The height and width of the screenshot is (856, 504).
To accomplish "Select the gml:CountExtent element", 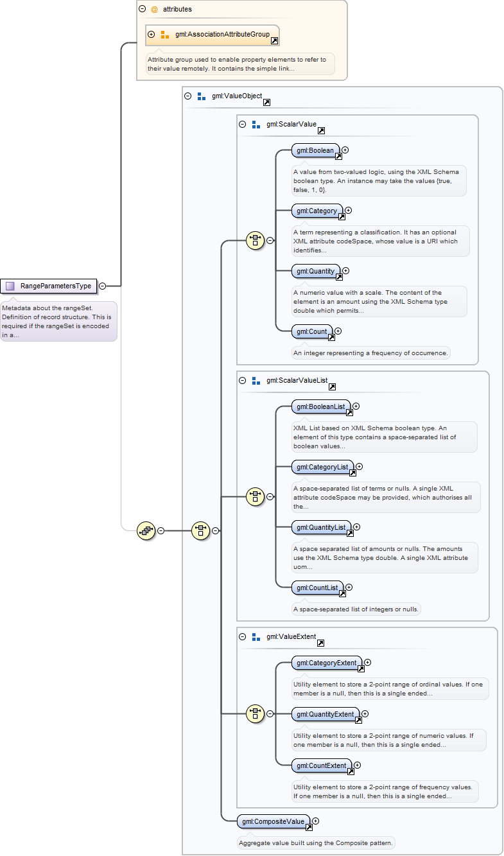I will pyautogui.click(x=322, y=766).
